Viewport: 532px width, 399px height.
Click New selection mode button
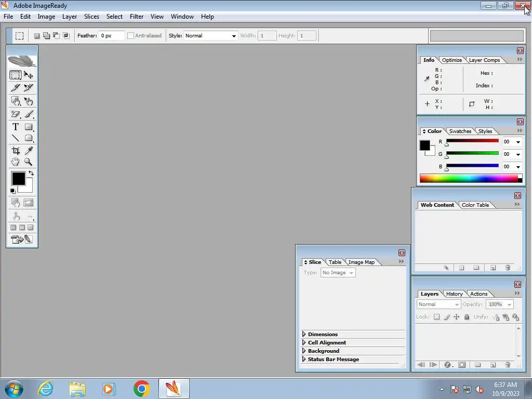[x=37, y=36]
